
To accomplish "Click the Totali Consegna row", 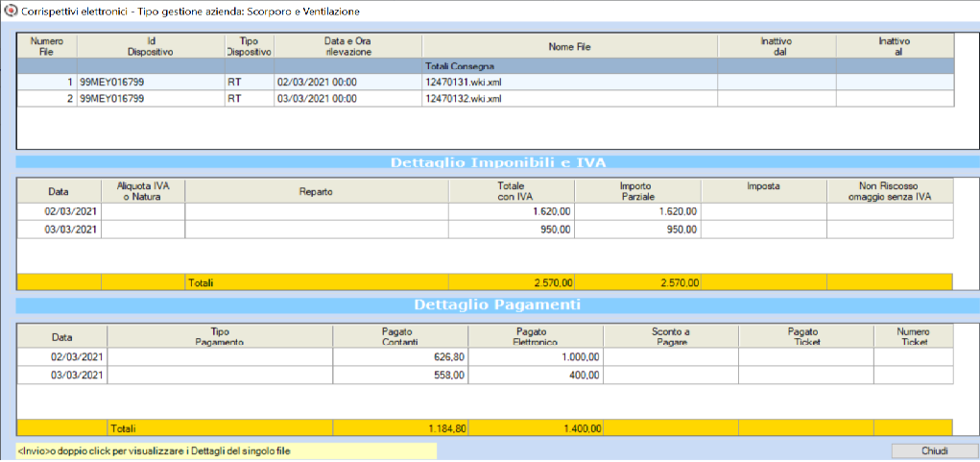I will click(x=485, y=66).
